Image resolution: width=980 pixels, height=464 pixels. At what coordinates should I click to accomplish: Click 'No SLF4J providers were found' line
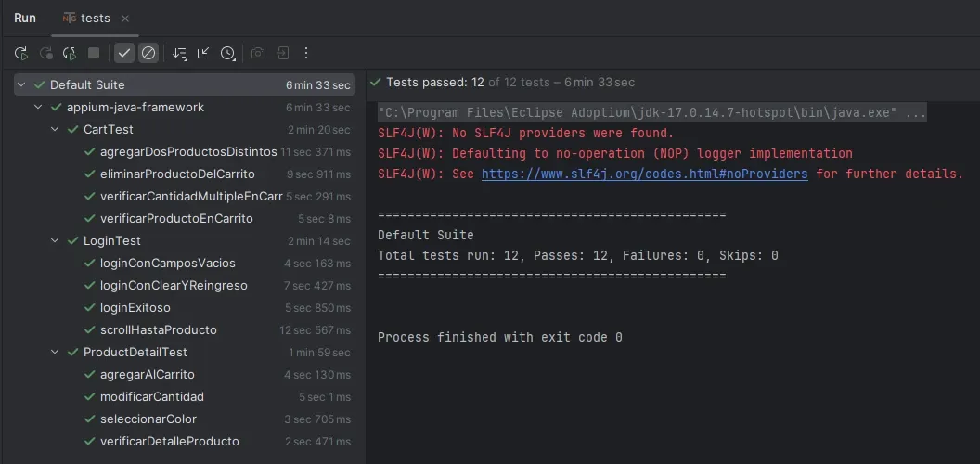tap(525, 134)
